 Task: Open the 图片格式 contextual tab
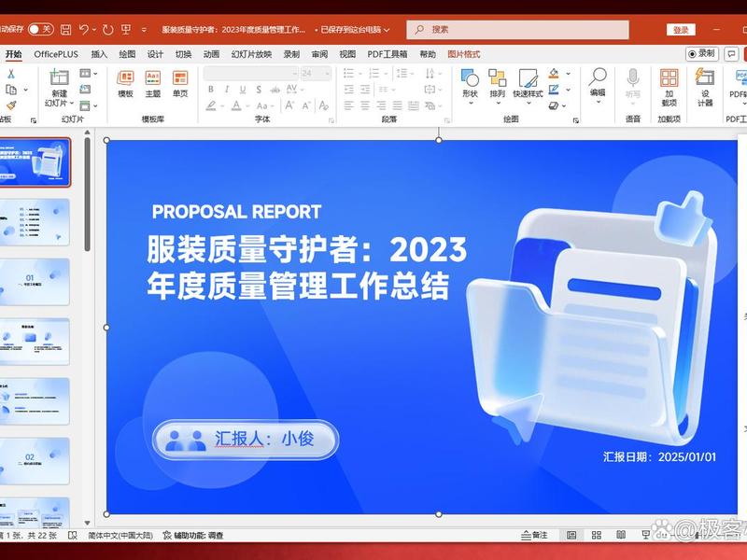(463, 54)
